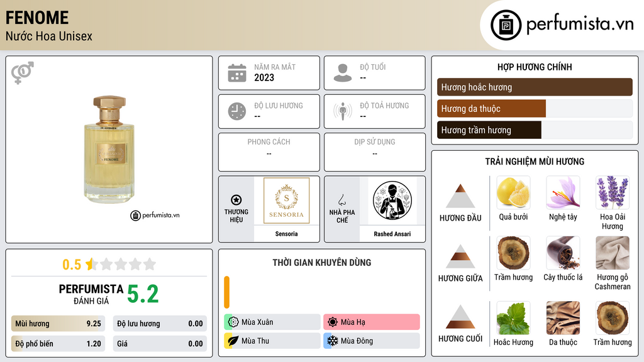This screenshot has width=644, height=362.
Task: Click the nose icon above Nhà pha chế
Action: (341, 200)
